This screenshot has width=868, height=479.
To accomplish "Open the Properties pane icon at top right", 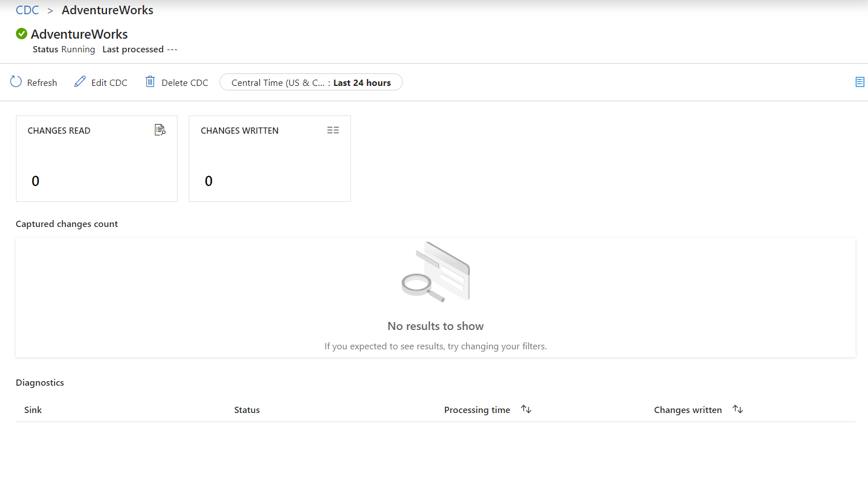I will coord(860,82).
